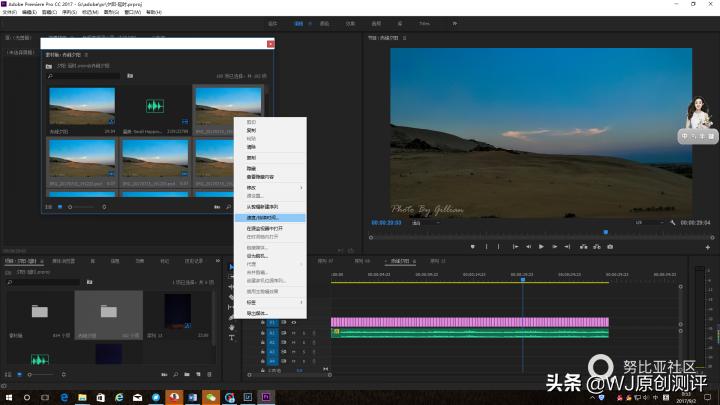Select the Type tool
This screenshot has height=405, width=720.
[x=232, y=338]
